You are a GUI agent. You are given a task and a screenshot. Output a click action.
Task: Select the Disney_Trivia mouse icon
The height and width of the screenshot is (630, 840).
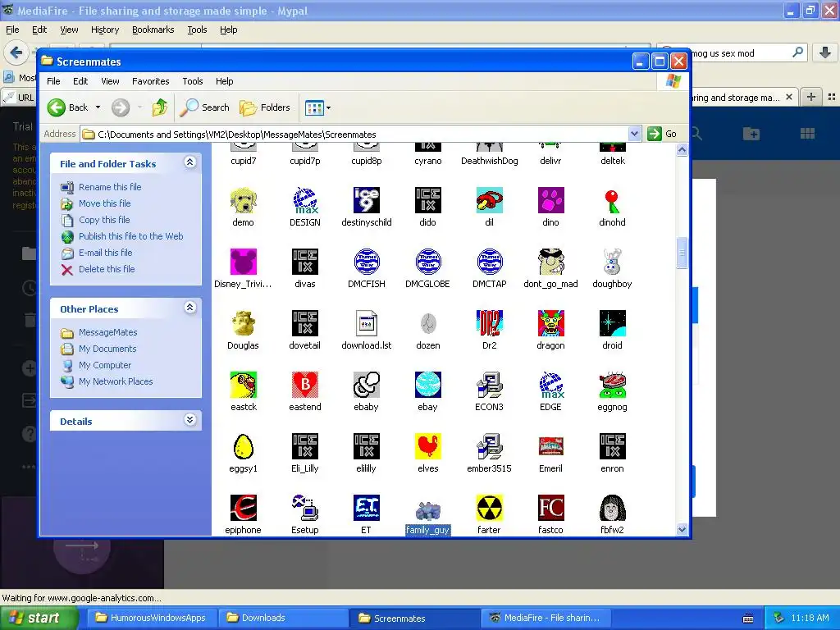(x=243, y=262)
